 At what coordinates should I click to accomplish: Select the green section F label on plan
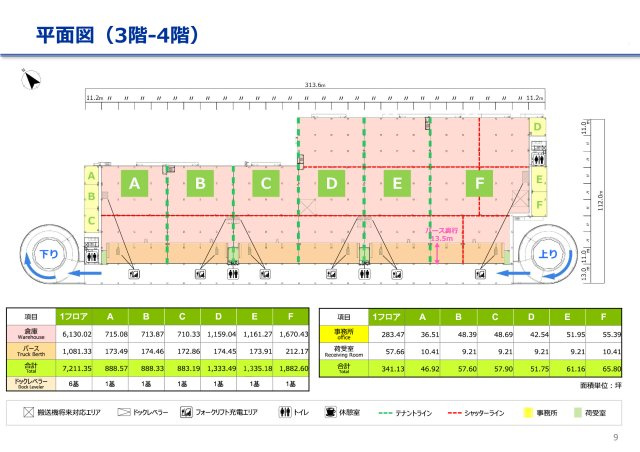tap(480, 183)
